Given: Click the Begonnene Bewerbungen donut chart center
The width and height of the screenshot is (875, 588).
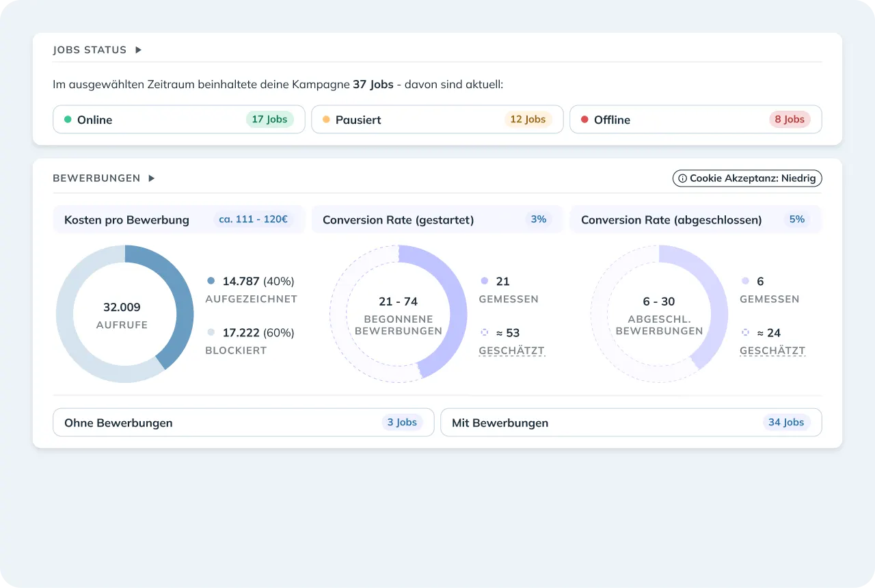Looking at the screenshot, I should click(x=399, y=314).
